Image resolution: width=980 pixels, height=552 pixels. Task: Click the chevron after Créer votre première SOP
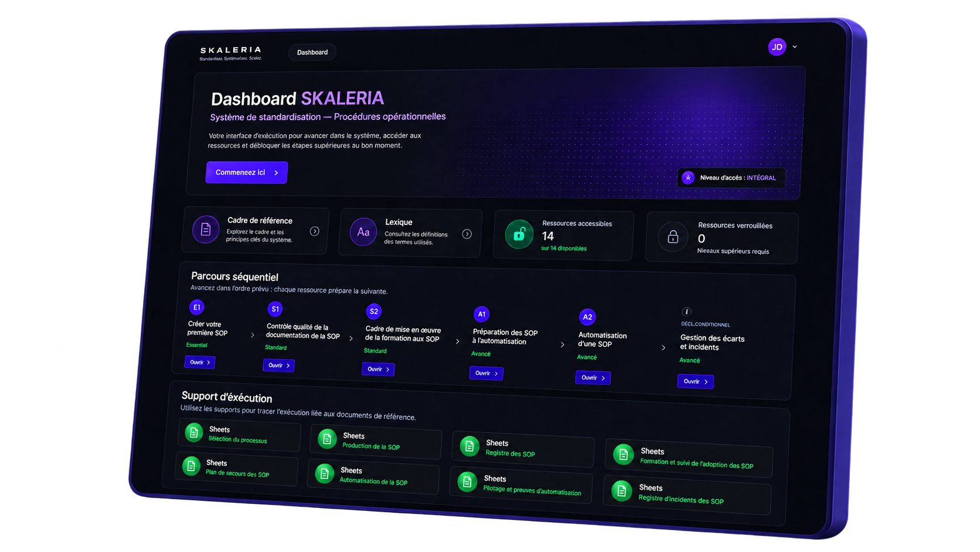253,336
